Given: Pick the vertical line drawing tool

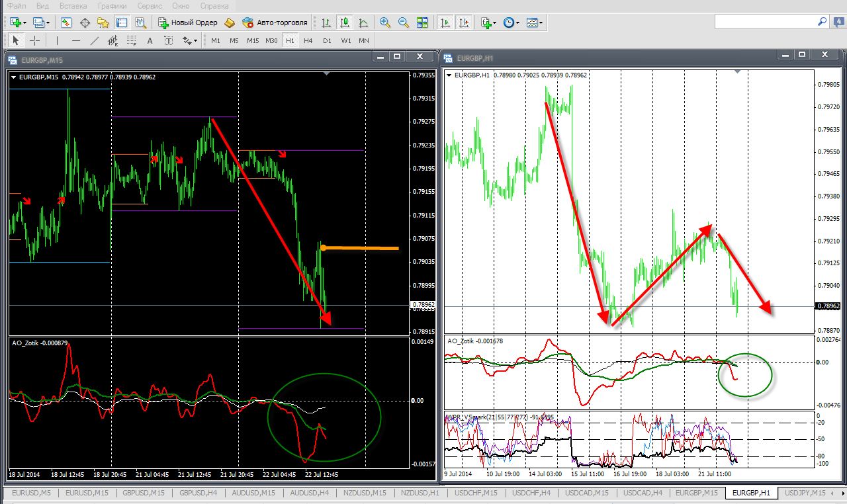Looking at the screenshot, I should click(57, 40).
